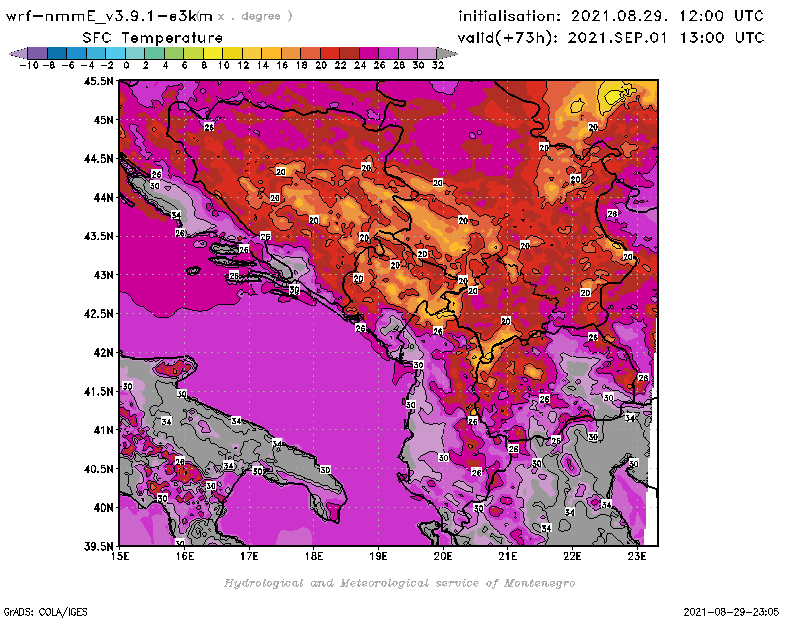This screenshot has height=618, width=800.
Task: Click the '42N' latitude label
Action: pyautogui.click(x=103, y=353)
